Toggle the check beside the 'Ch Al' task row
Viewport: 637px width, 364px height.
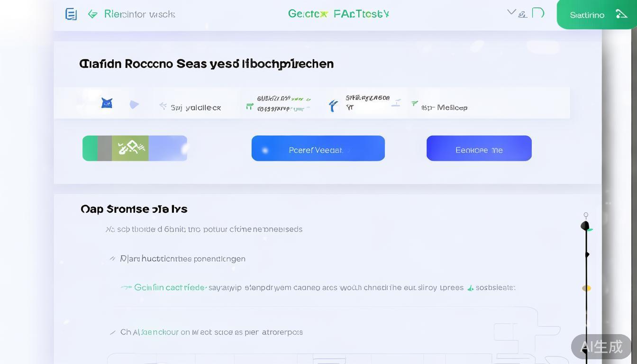(x=112, y=332)
